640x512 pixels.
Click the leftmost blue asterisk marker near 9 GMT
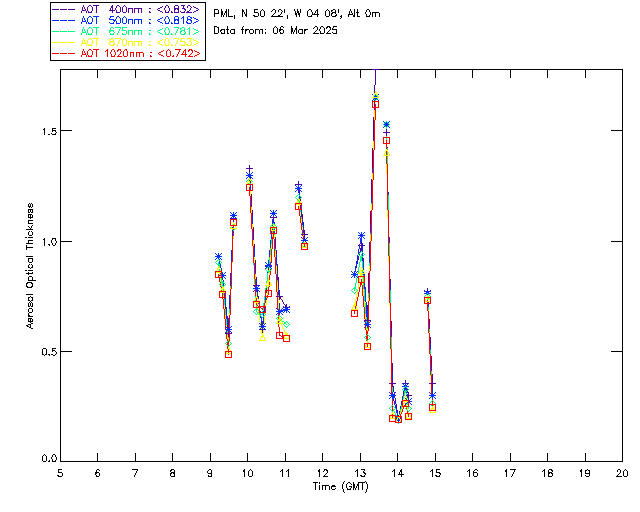coord(218,257)
